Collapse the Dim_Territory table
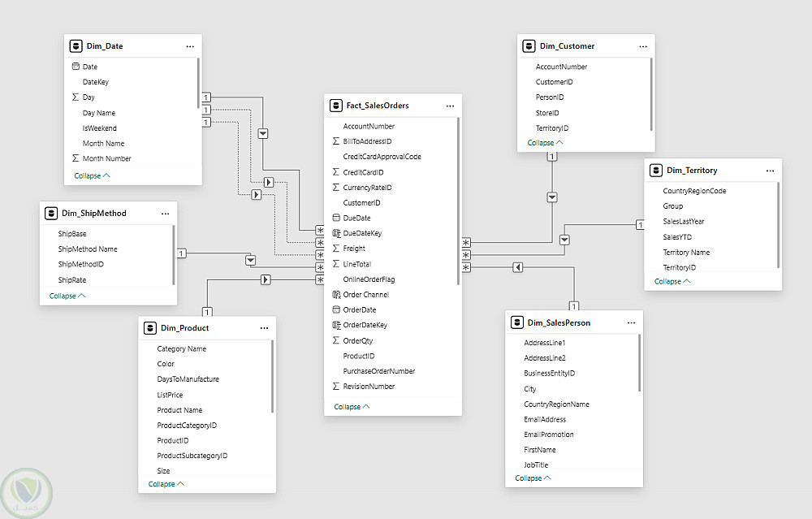The height and width of the screenshot is (519, 812). (672, 282)
